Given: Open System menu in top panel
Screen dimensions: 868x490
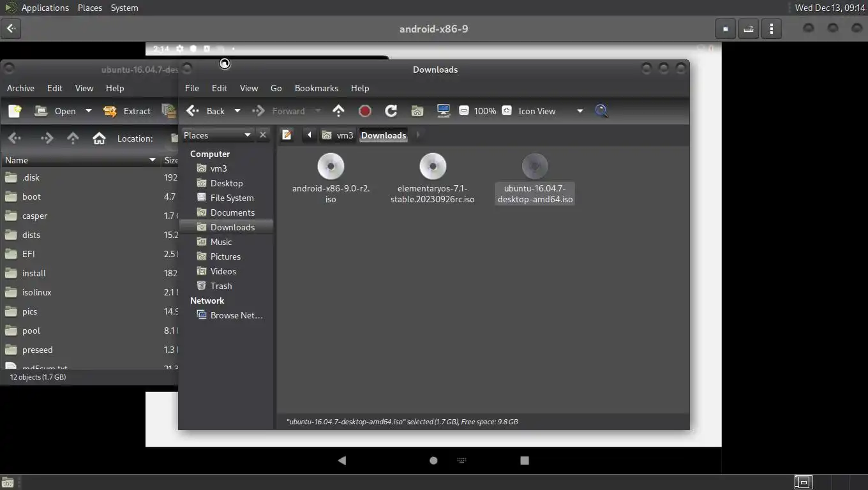Looking at the screenshot, I should [x=124, y=8].
